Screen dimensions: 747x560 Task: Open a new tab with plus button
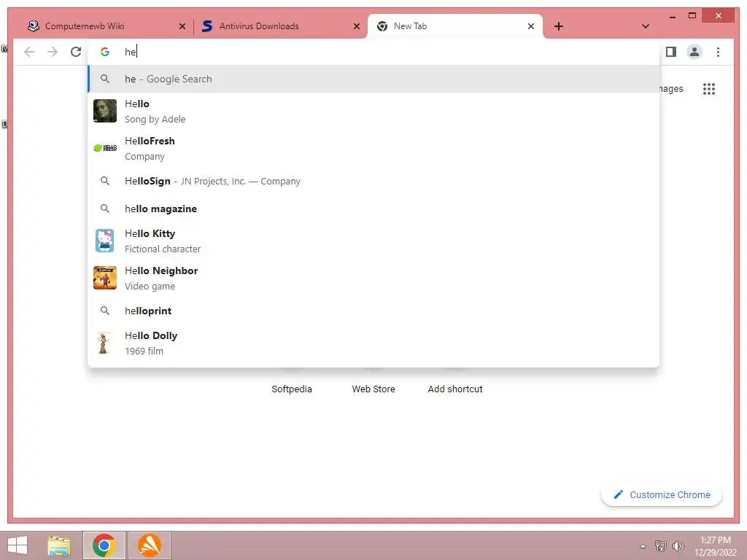point(559,26)
